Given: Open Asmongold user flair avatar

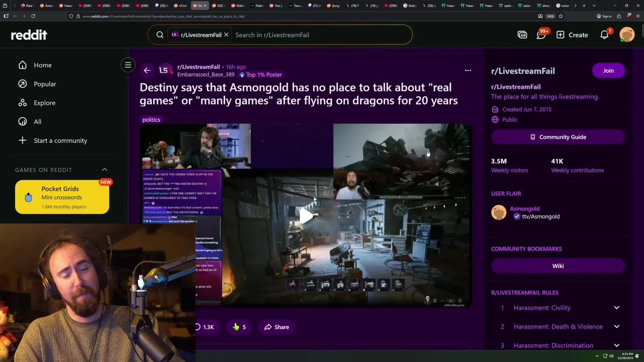Looking at the screenshot, I should (499, 212).
